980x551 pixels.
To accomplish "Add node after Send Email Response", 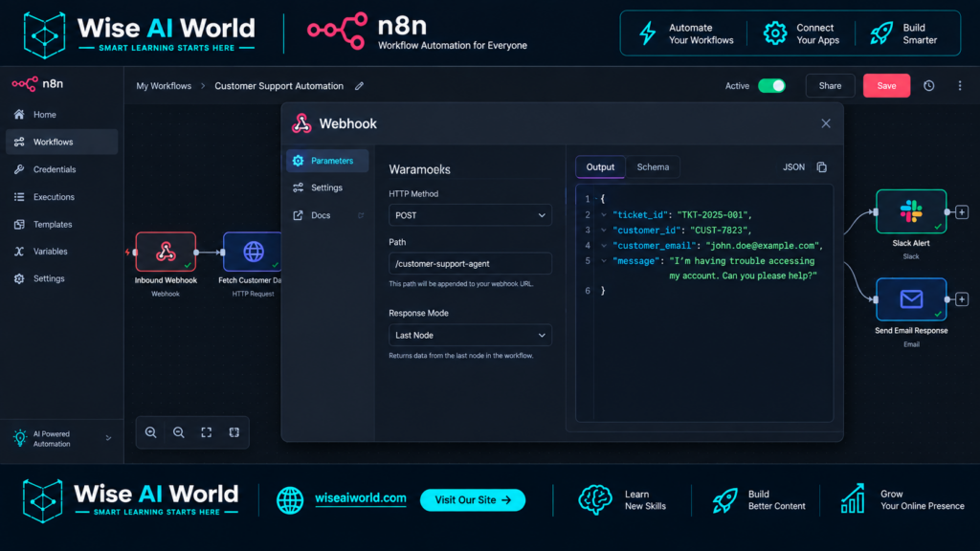I will coord(962,299).
